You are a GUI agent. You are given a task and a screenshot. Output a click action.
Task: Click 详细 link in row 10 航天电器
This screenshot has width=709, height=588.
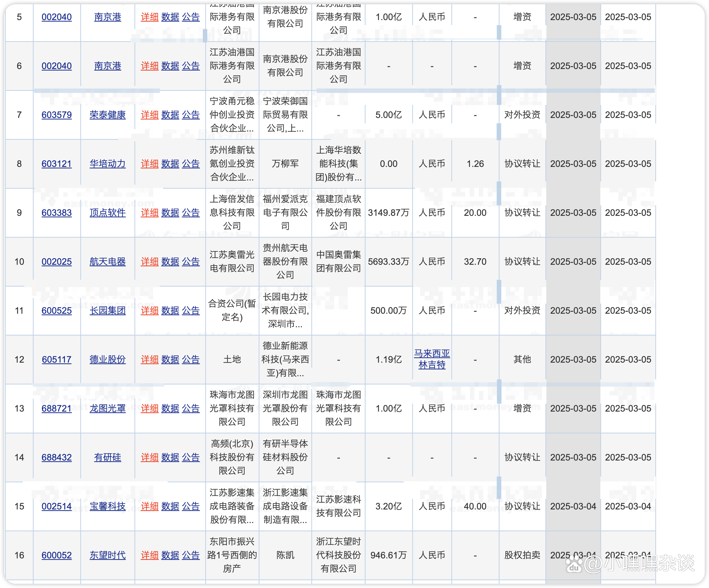(x=150, y=262)
